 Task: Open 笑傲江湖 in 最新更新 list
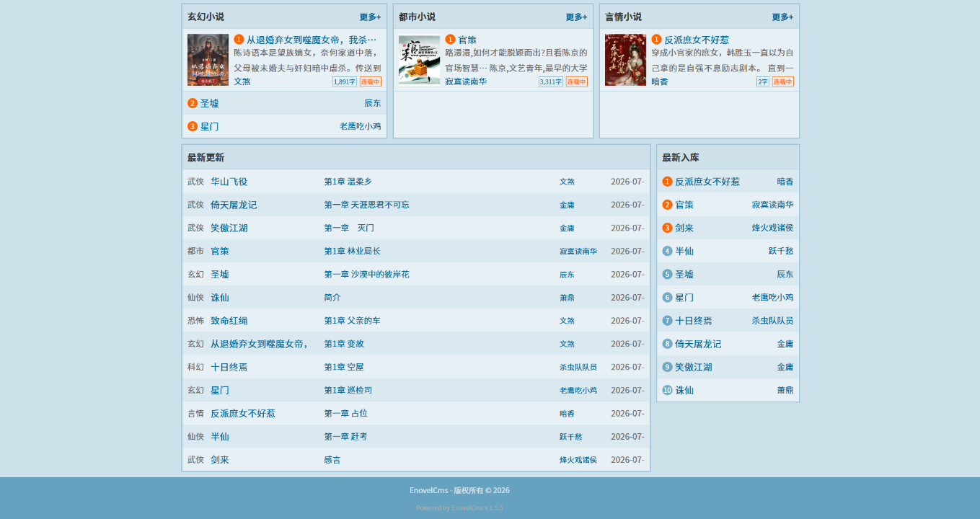click(x=229, y=228)
